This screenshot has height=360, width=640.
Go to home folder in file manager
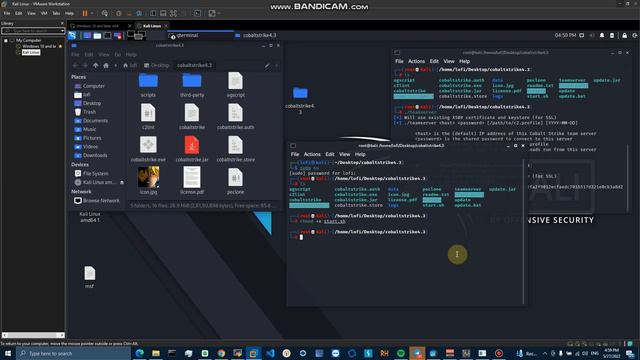coord(106,65)
